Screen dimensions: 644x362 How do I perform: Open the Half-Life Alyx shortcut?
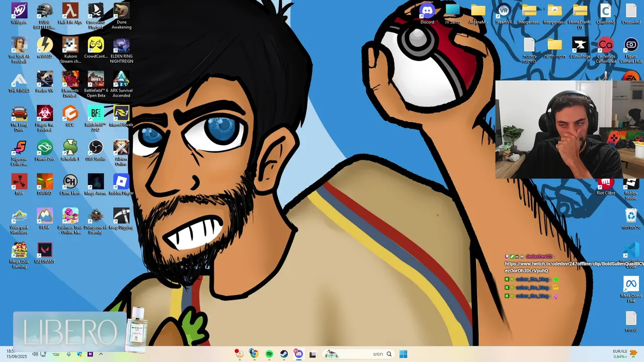click(70, 14)
